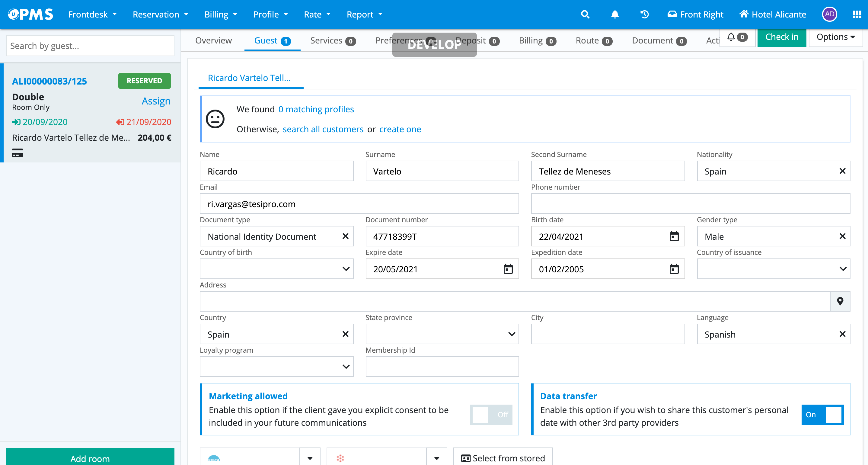Image resolution: width=868 pixels, height=465 pixels.
Task: Click the history clock icon
Action: [x=644, y=14]
